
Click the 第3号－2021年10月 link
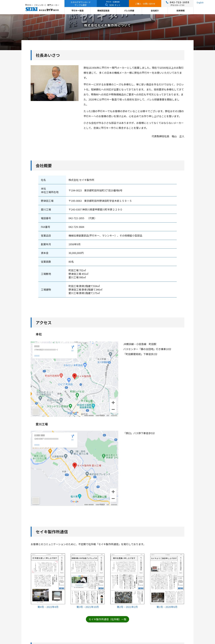click(88, 607)
